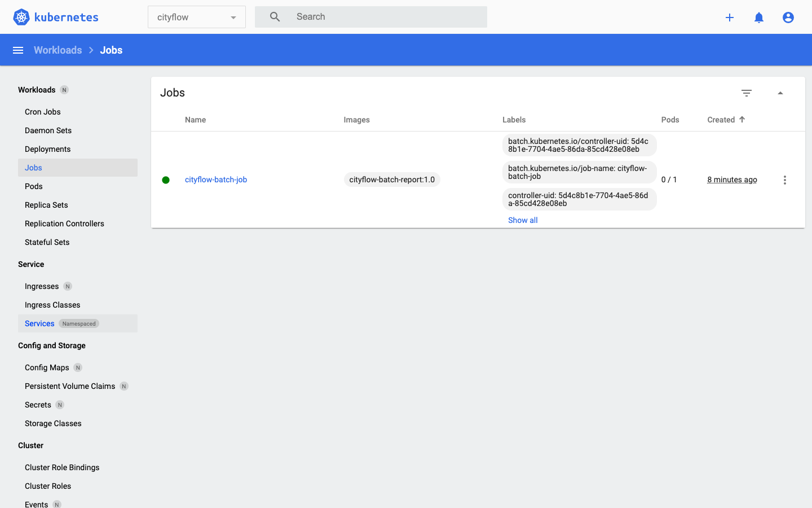Open Stateful Sets in sidebar
812x508 pixels.
[x=78, y=242]
